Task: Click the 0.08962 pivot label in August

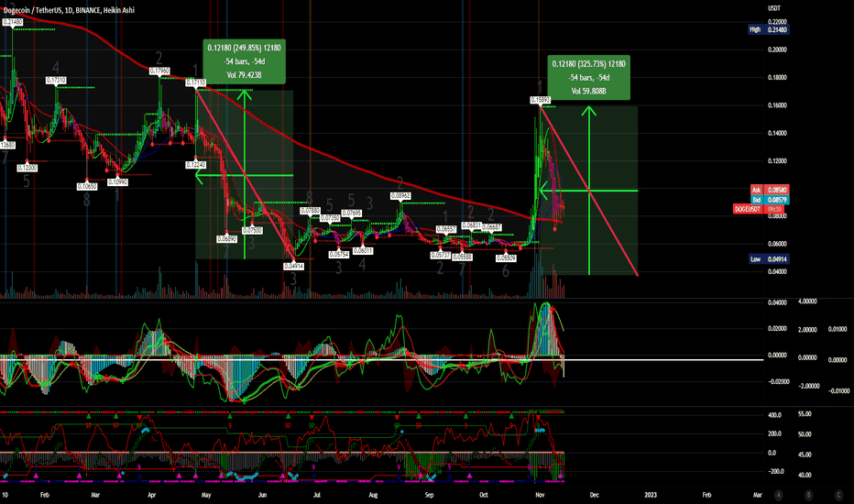Action: (x=400, y=195)
